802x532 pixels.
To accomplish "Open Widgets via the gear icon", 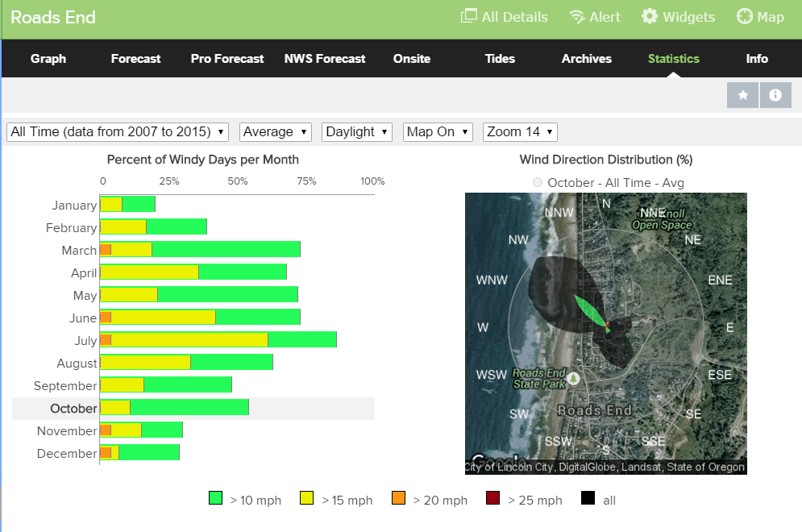I will [650, 17].
